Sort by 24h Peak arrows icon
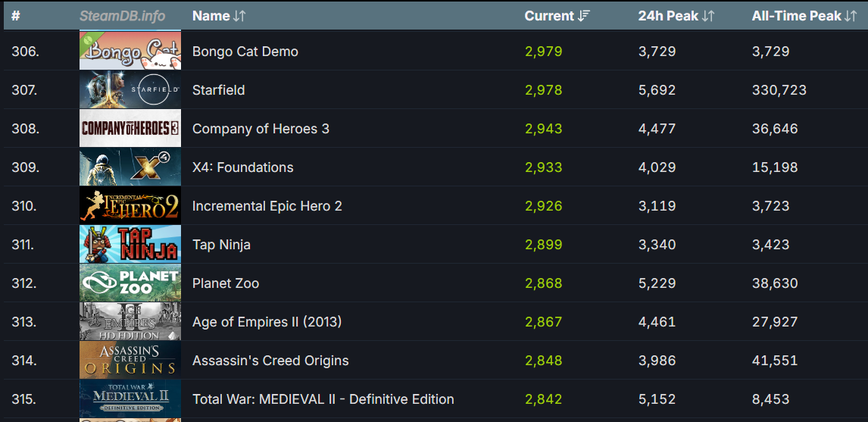 point(708,16)
